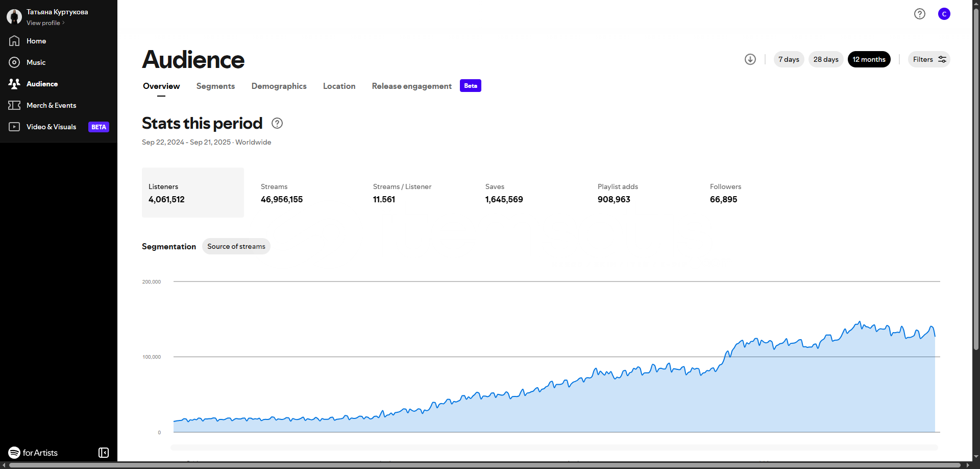This screenshot has height=469, width=980.
Task: Click the Stats this period info icon
Action: click(277, 123)
